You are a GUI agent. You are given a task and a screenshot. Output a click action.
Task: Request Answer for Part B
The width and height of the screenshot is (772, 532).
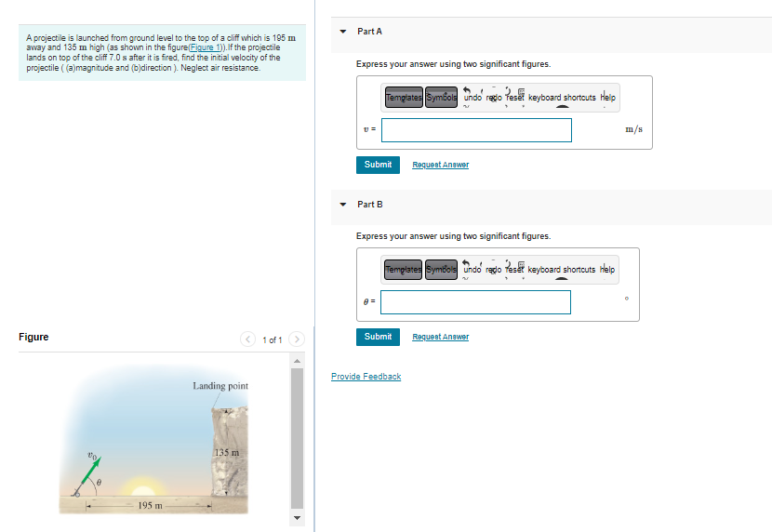pyautogui.click(x=440, y=337)
